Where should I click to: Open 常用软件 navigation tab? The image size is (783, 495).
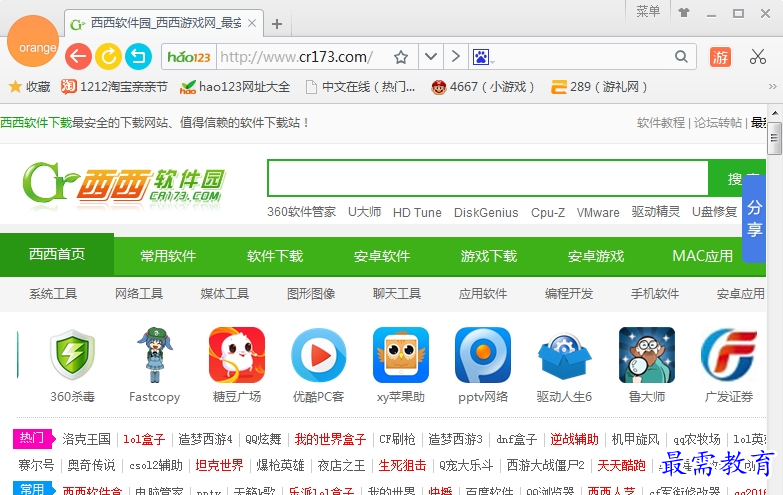point(168,256)
